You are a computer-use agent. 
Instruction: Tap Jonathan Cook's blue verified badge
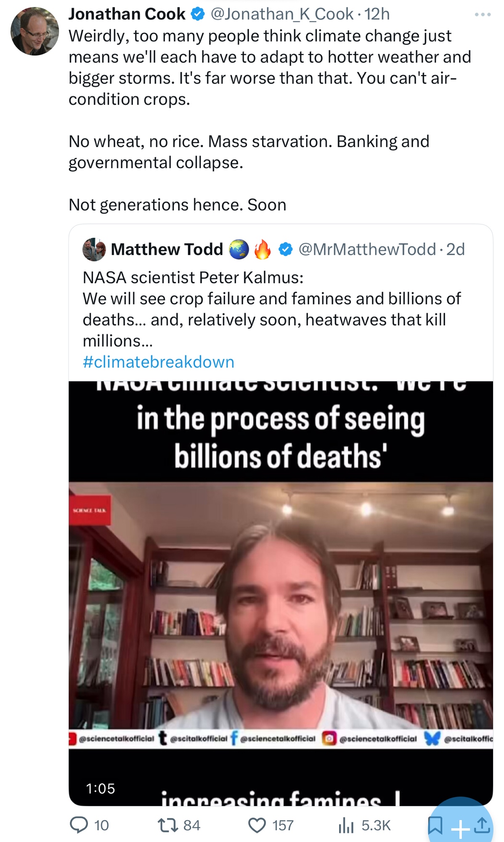point(197,14)
